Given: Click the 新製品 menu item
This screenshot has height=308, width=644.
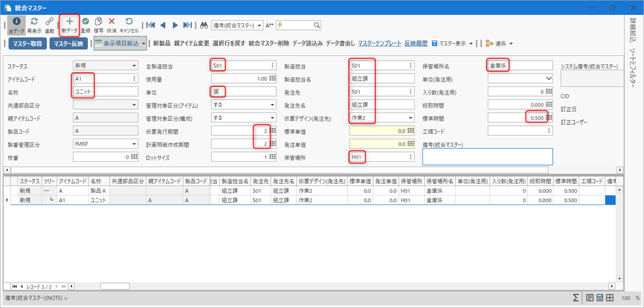Looking at the screenshot, I should point(161,43).
